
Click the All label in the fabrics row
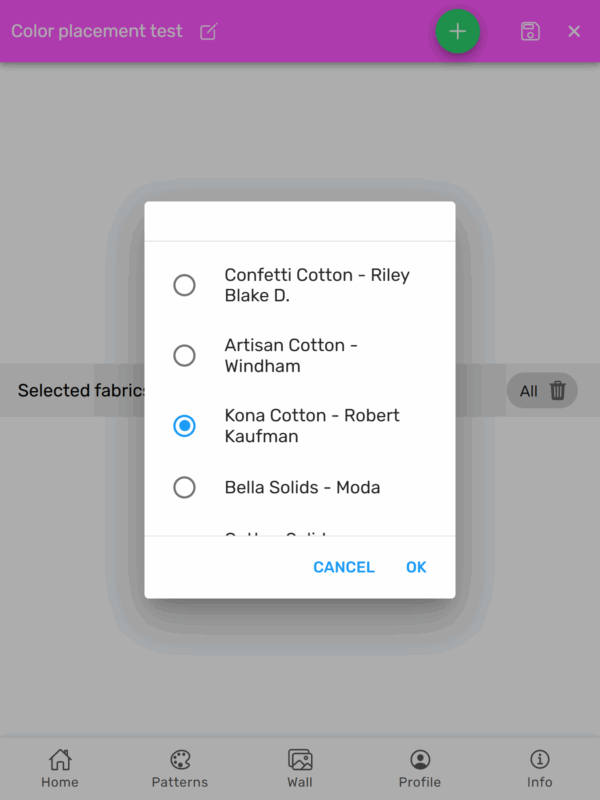coord(528,391)
